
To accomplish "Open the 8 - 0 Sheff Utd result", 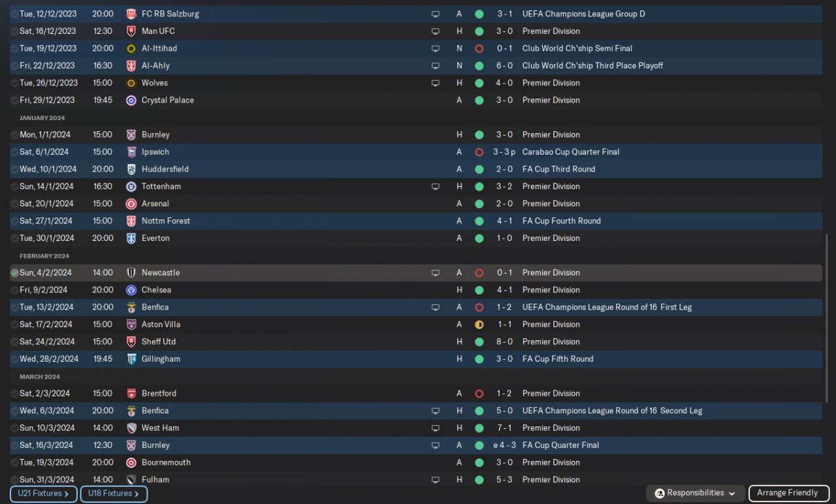I will (x=504, y=342).
